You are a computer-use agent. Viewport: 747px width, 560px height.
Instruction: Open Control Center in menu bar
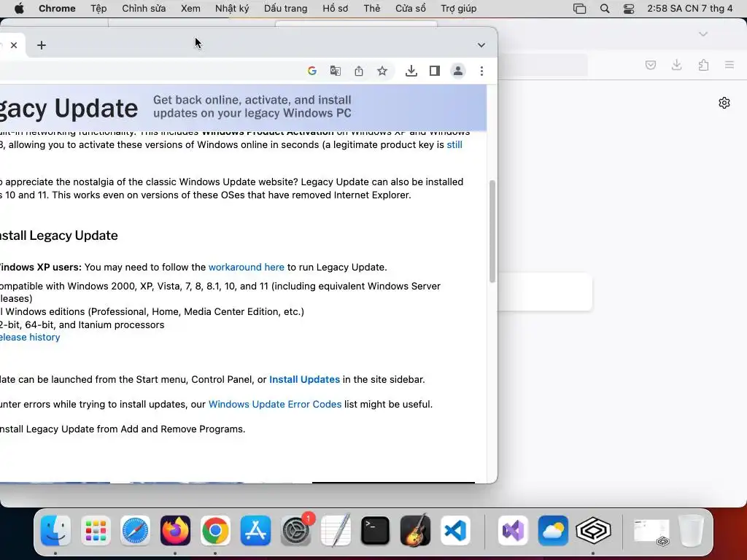click(629, 9)
